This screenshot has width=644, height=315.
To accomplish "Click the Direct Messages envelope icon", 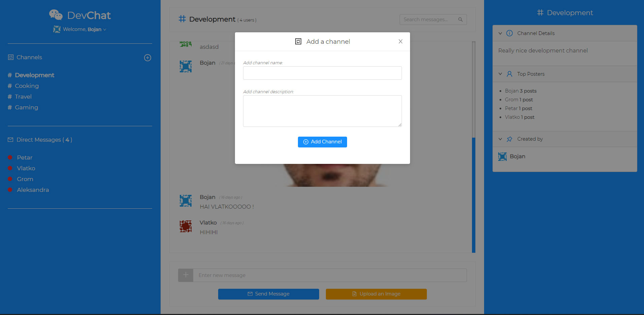I will tap(10, 140).
